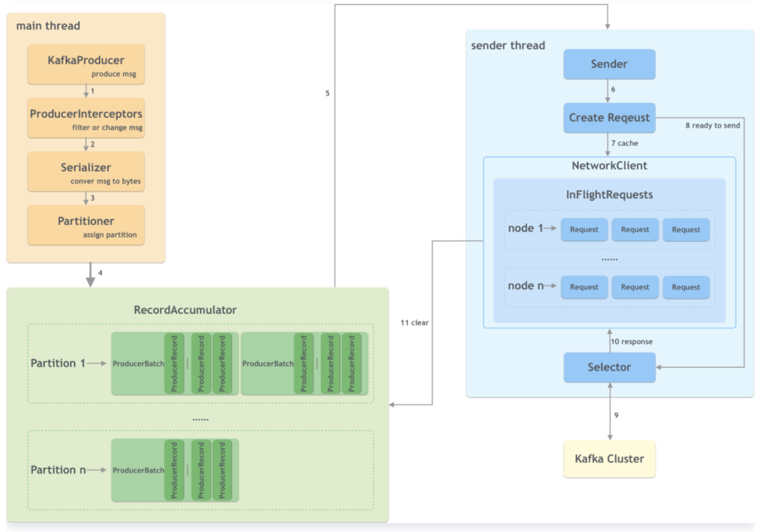The width and height of the screenshot is (763, 532).
Task: Click the "filter or change msg" caption
Action: click(107, 128)
